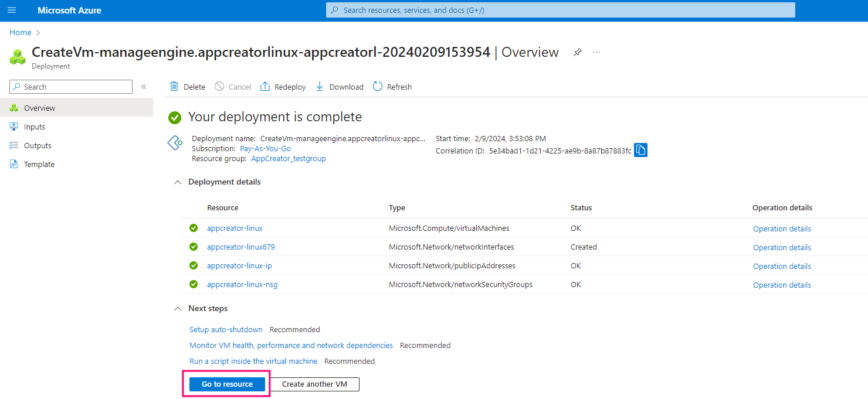Click Create another VM button
The width and height of the screenshot is (868, 399).
[x=314, y=384]
